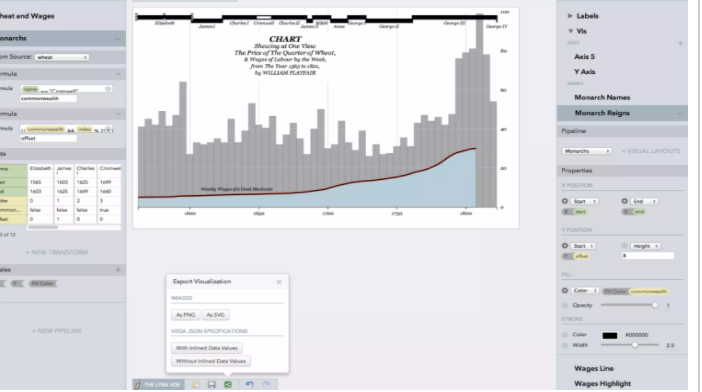Viewport: 702px width, 392px height.
Task: Open the X Position End dropdown
Action: [644, 201]
